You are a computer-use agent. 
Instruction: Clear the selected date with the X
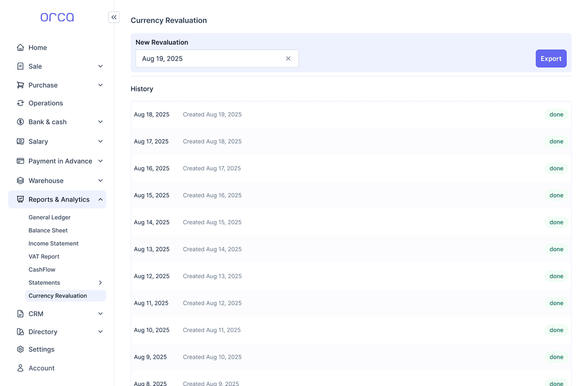click(x=288, y=58)
